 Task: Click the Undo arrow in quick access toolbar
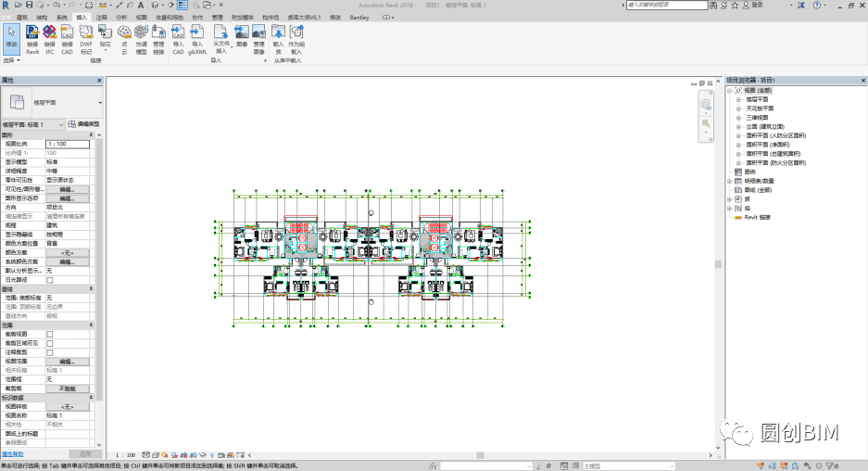point(56,5)
